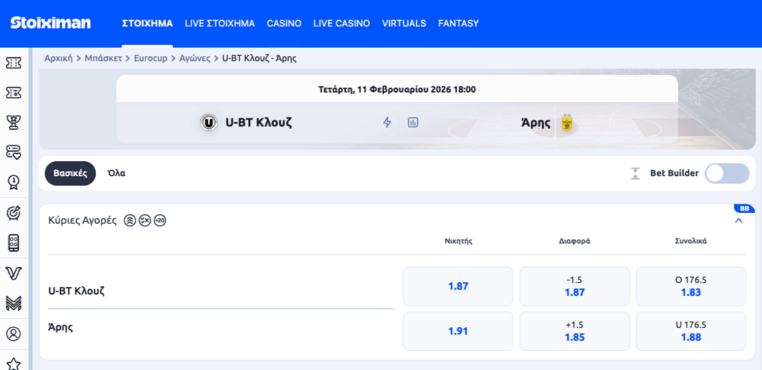Click the cash-out badge beside Κύριες Αγορές
Viewport: 762px width, 370px height.
coord(145,221)
